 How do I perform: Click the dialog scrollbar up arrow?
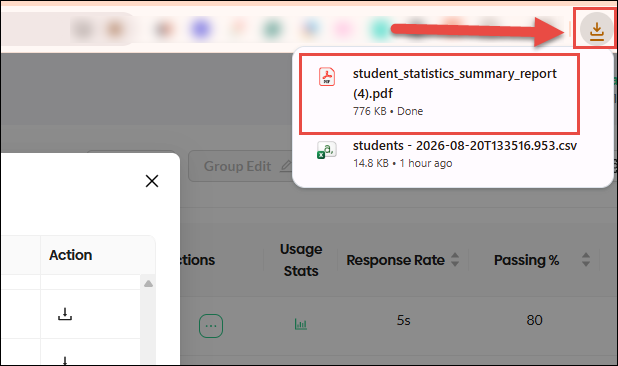148,284
